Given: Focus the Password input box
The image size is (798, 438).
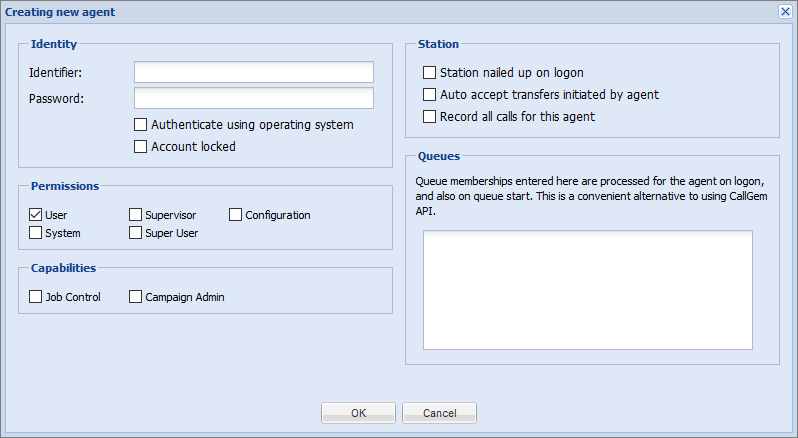Looking at the screenshot, I should coord(254,98).
